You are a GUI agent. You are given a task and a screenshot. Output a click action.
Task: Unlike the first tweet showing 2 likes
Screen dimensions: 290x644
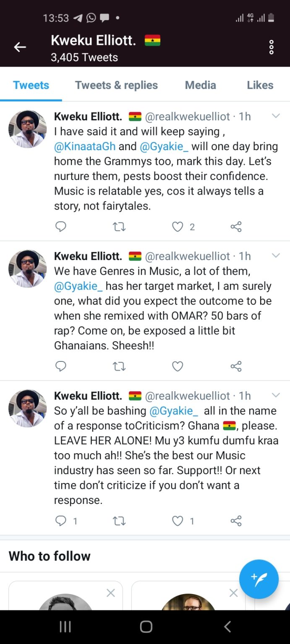[x=177, y=226]
